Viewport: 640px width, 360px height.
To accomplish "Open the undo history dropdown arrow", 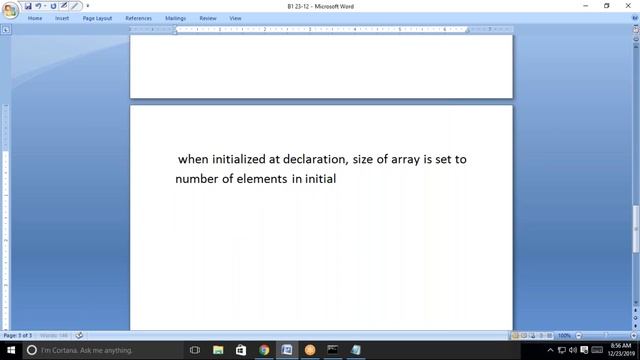I will [45, 6].
